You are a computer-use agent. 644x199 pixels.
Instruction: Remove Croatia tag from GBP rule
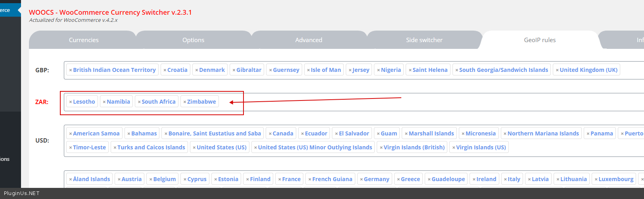tap(165, 70)
